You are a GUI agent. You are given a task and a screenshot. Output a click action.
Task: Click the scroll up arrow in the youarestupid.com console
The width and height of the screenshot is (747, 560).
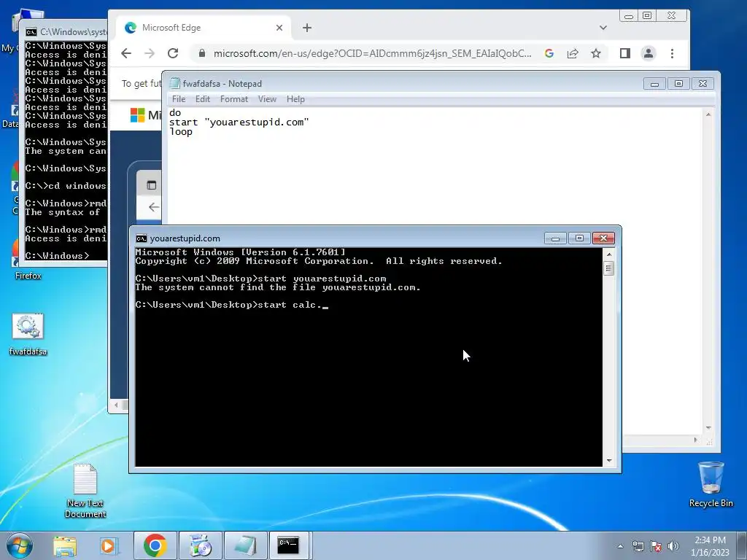[609, 254]
